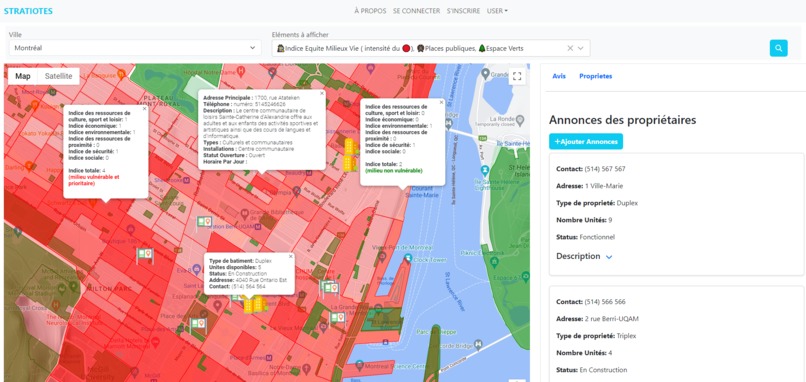Click the Espace Verts selected item
This screenshot has height=382, width=806.
(x=501, y=48)
